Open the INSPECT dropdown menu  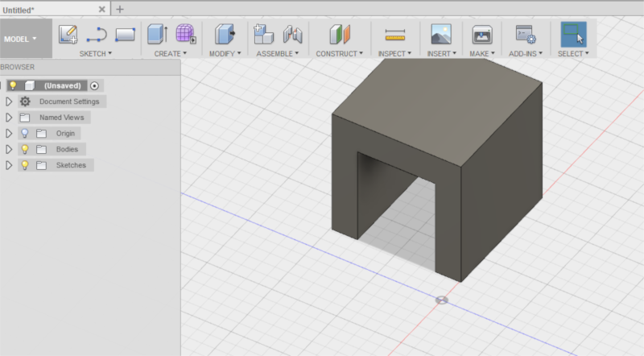point(394,53)
